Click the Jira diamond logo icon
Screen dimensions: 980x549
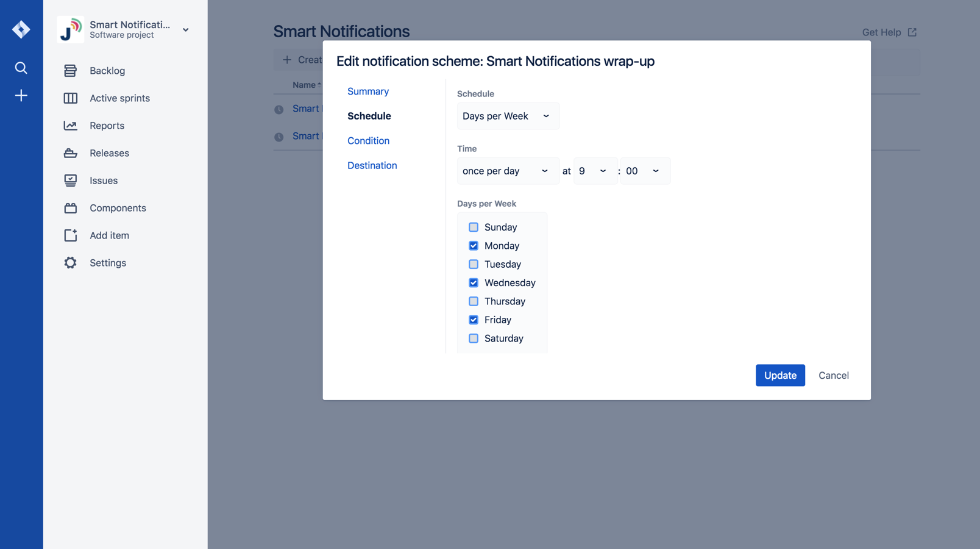(21, 29)
